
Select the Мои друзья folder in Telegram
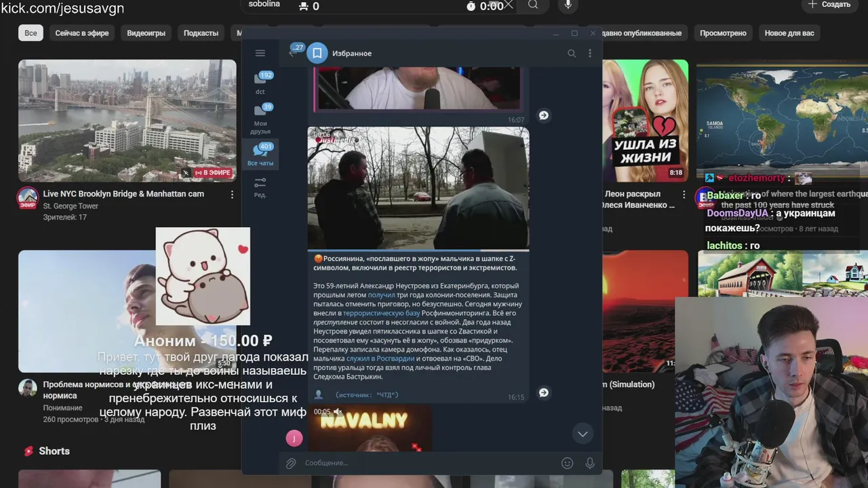(x=260, y=118)
